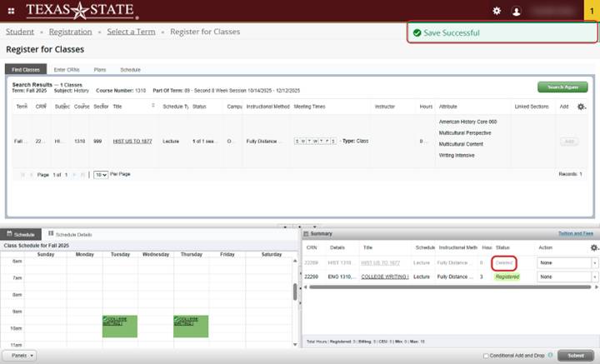Expand the Panels menu button
The width and height of the screenshot is (600, 364).
coord(19,355)
